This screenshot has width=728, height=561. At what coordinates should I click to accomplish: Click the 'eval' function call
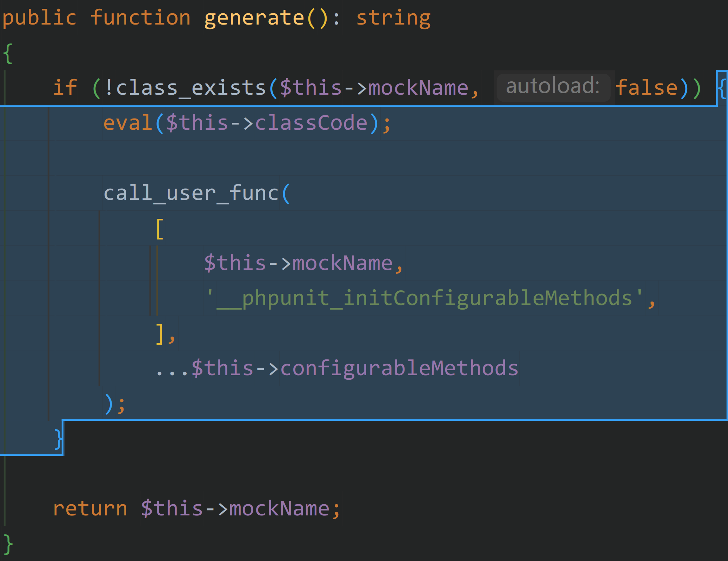[127, 123]
